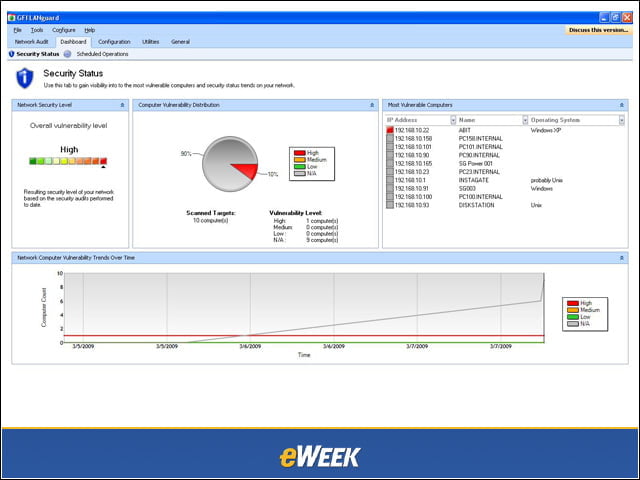Click the red High swatch in trends legend
This screenshot has width=640, height=480.
(x=573, y=303)
